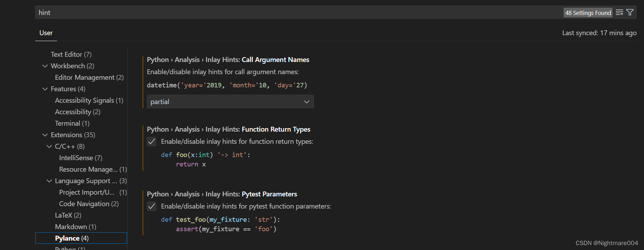The height and width of the screenshot is (250, 644).
Task: Open Accessibility Signals settings
Action: tap(89, 100)
